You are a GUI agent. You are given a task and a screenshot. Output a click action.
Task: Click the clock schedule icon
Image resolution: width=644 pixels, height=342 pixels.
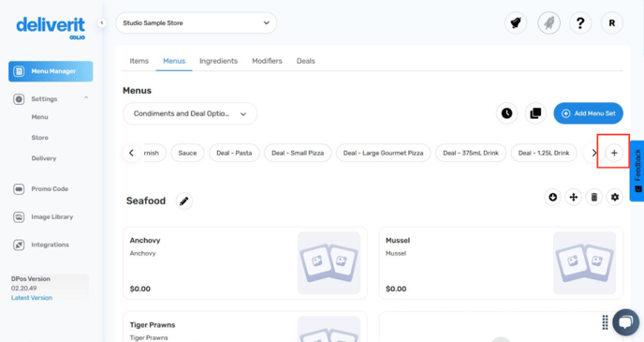click(506, 113)
